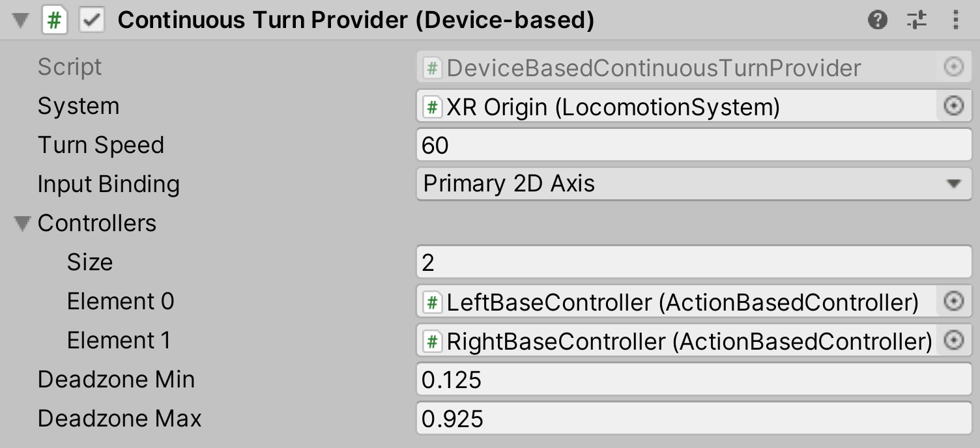Viewport: 980px width, 448px height.
Task: Click the script icon beside the component title
Action: pos(55,20)
